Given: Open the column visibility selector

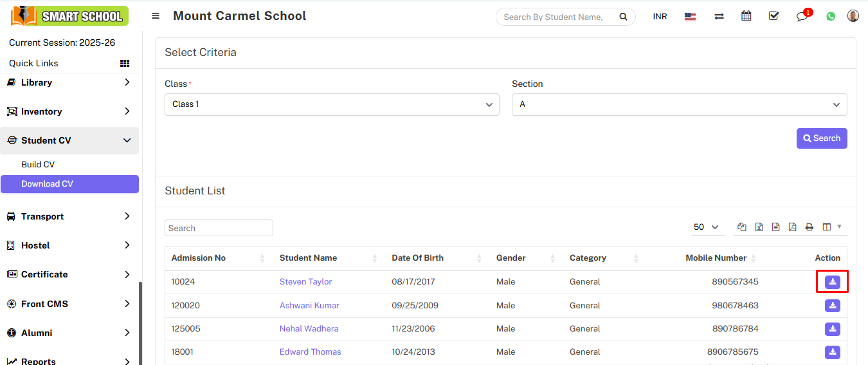Looking at the screenshot, I should [831, 227].
